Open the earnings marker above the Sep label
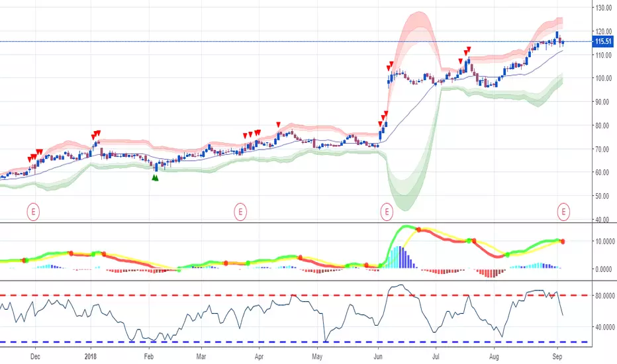Viewport: 617px width, 364px height. 563,212
